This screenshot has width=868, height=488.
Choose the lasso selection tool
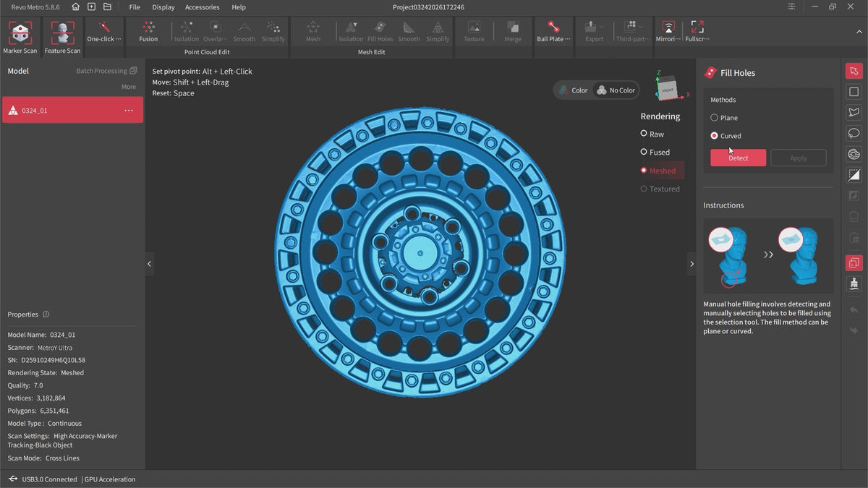tap(854, 134)
